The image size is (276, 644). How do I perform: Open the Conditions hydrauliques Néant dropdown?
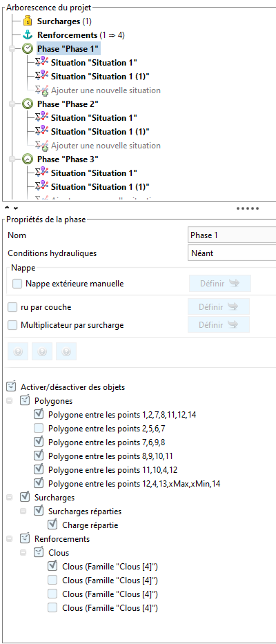click(x=232, y=253)
